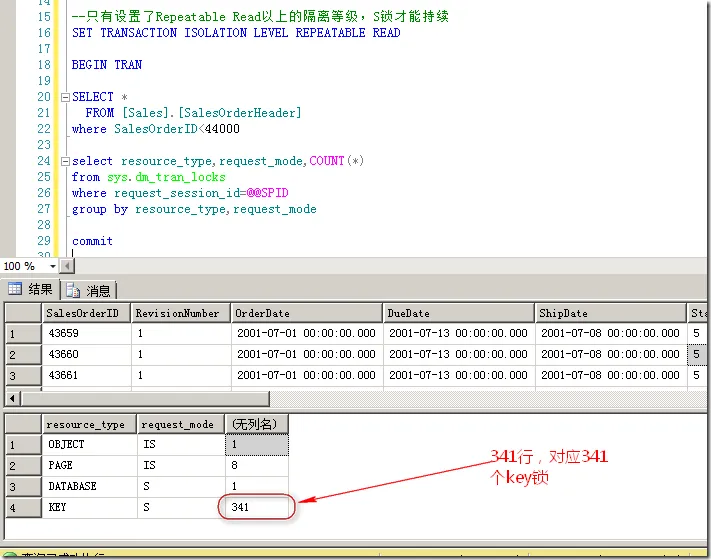Collapse the select resource_type block at line 24
Screen dimensions: 711x560
[64, 161]
